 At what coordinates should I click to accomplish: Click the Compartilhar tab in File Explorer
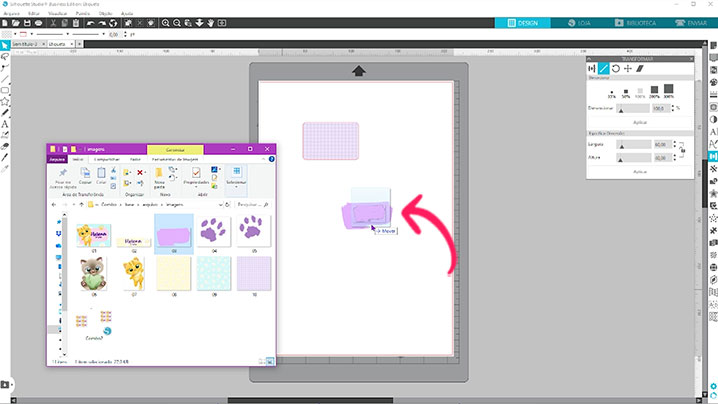[x=106, y=158]
